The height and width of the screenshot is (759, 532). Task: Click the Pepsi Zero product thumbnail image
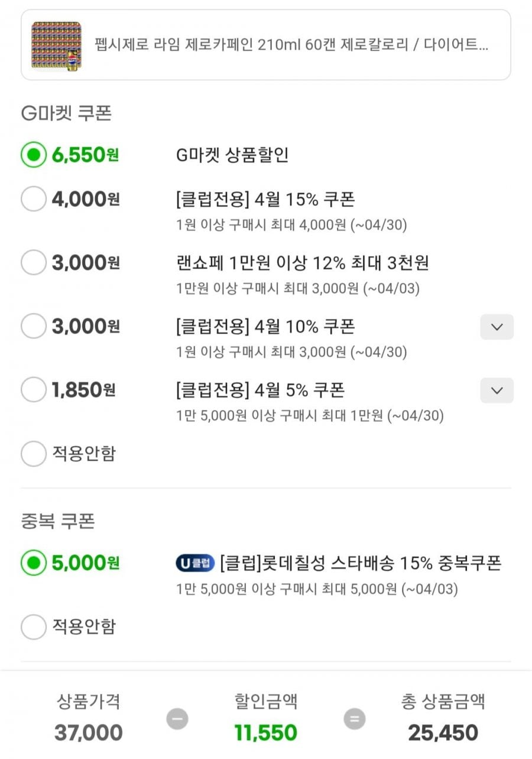(56, 45)
